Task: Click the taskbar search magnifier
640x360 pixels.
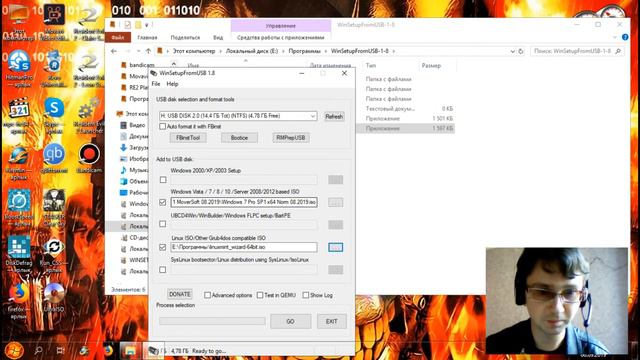Action: pyautogui.click(x=38, y=351)
